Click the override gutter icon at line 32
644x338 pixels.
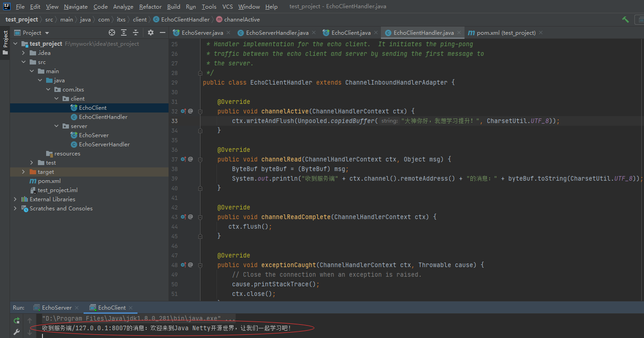[x=184, y=111]
